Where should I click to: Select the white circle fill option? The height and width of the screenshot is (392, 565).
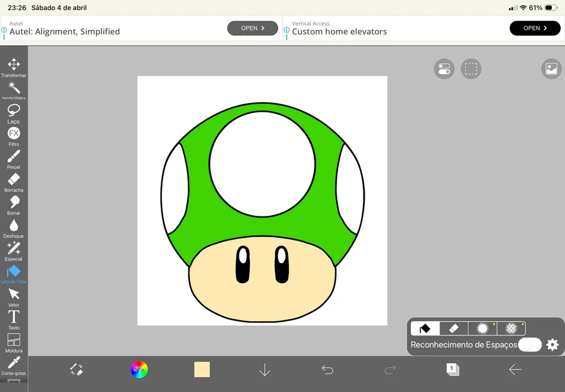[x=483, y=328]
